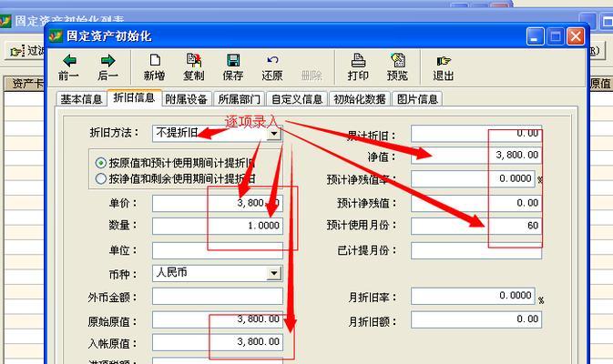The width and height of the screenshot is (613, 364).
Task: Switch to the 基本信息 tab
Action: point(81,99)
